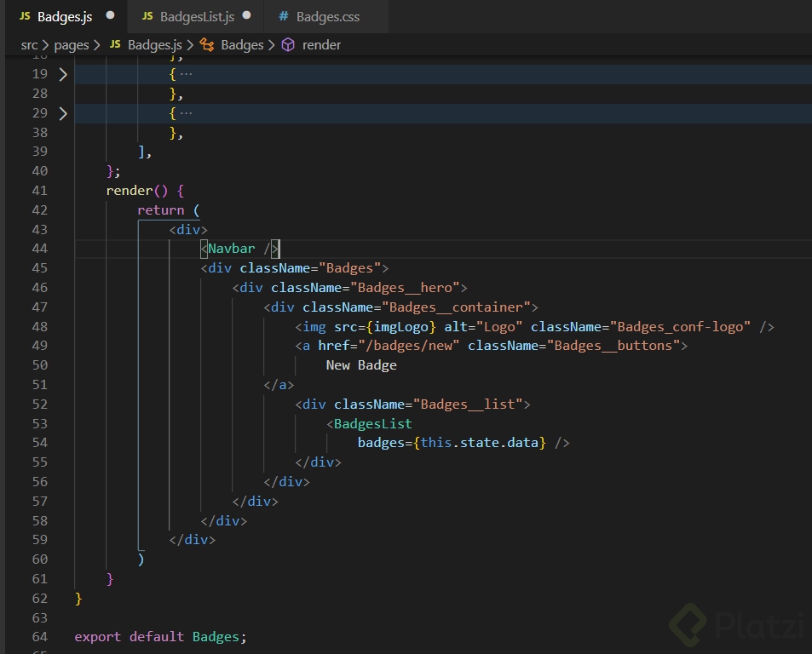Unfold the collapsed code at line 29
This screenshot has height=654, width=812.
coord(62,113)
